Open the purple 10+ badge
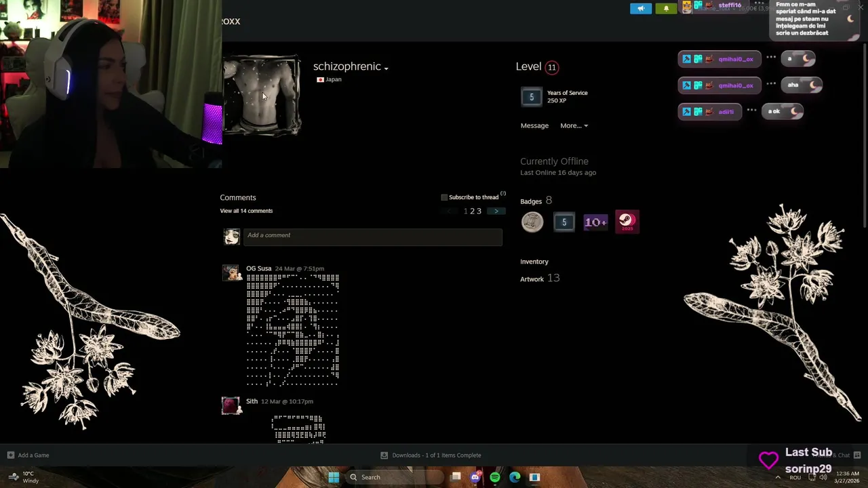This screenshot has width=868, height=488. 595,222
